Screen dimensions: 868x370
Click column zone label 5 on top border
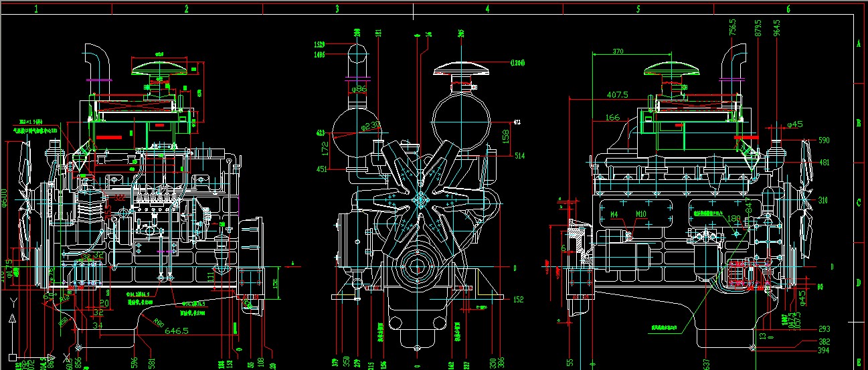point(638,9)
